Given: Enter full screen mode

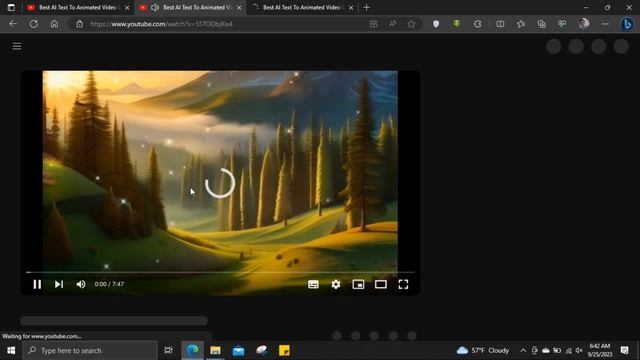Looking at the screenshot, I should click(x=403, y=284).
